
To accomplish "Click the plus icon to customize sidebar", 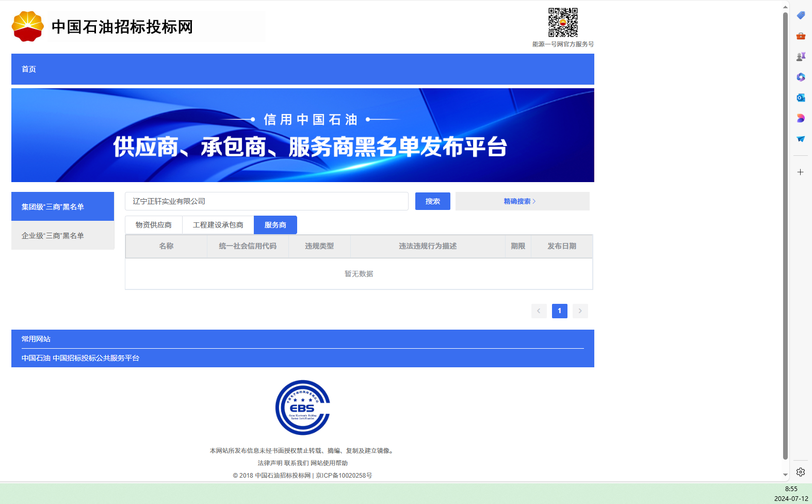I will (801, 172).
